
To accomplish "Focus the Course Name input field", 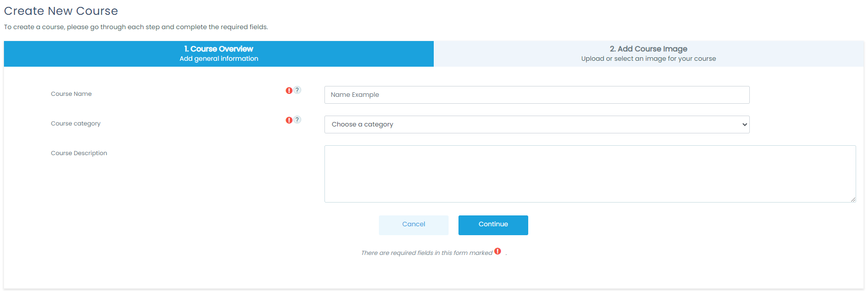I will [537, 95].
